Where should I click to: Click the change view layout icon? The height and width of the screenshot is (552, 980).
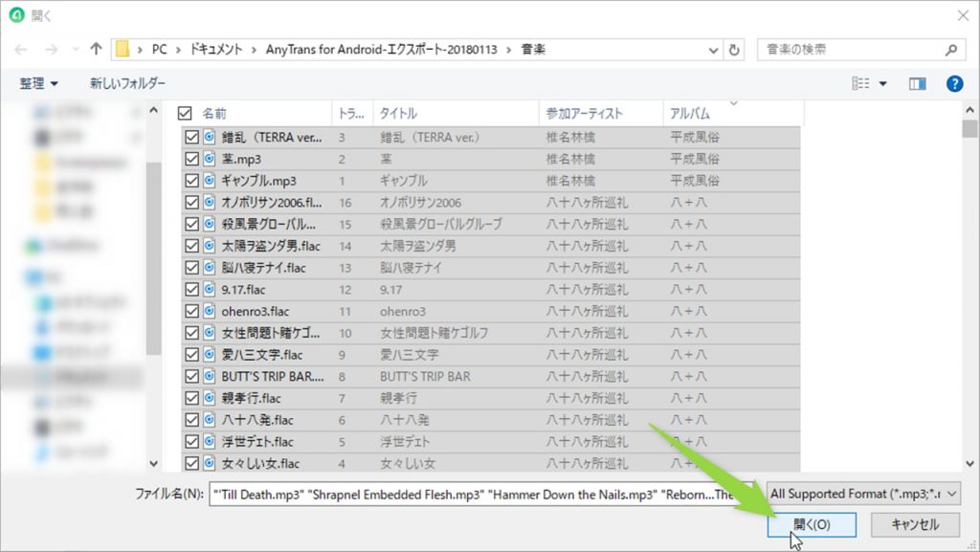(860, 84)
